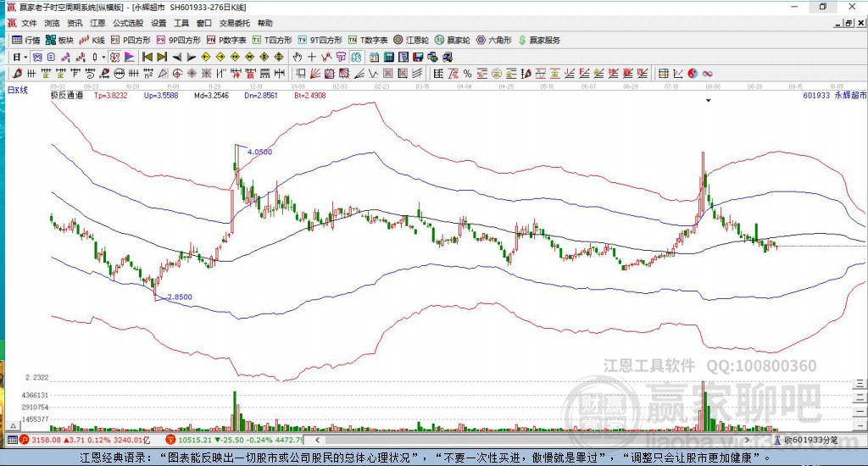Open the 板块 sector view

(59, 40)
